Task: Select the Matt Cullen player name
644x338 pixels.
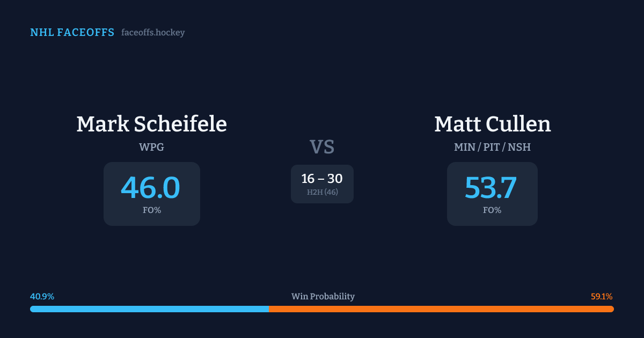Action: point(492,124)
